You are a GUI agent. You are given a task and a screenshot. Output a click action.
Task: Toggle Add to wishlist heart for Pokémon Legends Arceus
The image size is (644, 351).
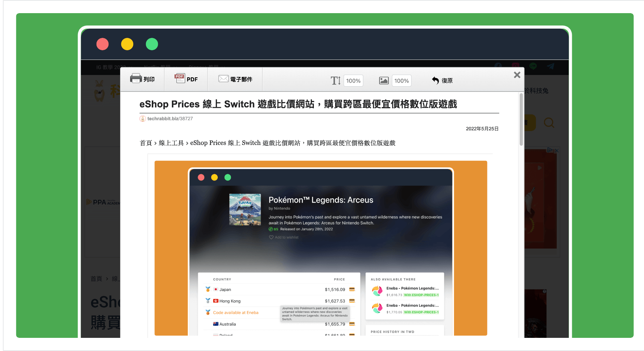coord(271,237)
